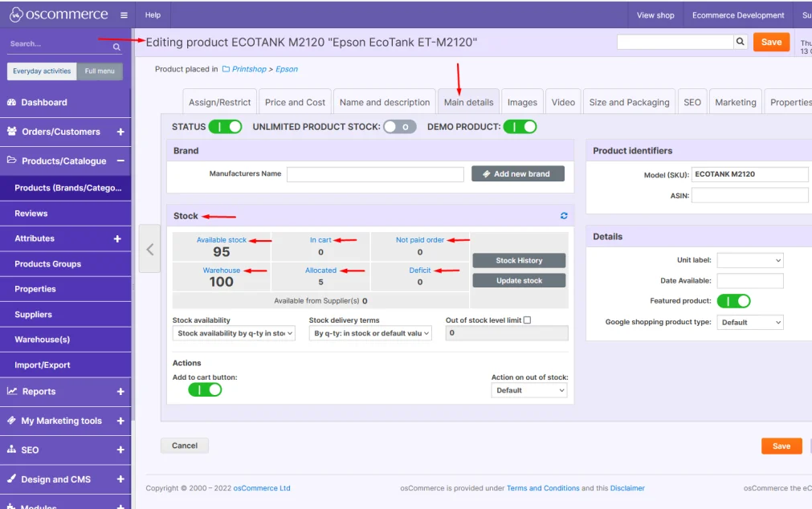Click the Stock History button
The height and width of the screenshot is (509, 812).
519,260
